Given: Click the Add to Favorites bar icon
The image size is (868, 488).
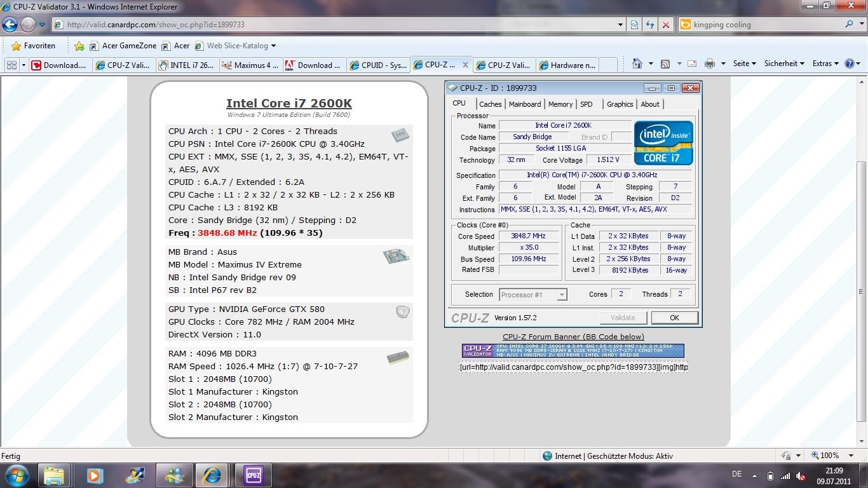Looking at the screenshot, I should pos(79,46).
